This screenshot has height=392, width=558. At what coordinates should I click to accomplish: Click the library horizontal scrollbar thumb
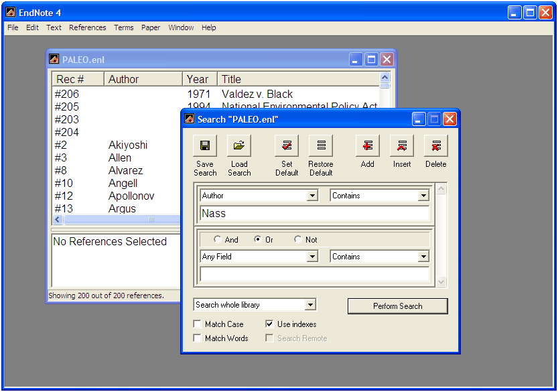point(122,219)
